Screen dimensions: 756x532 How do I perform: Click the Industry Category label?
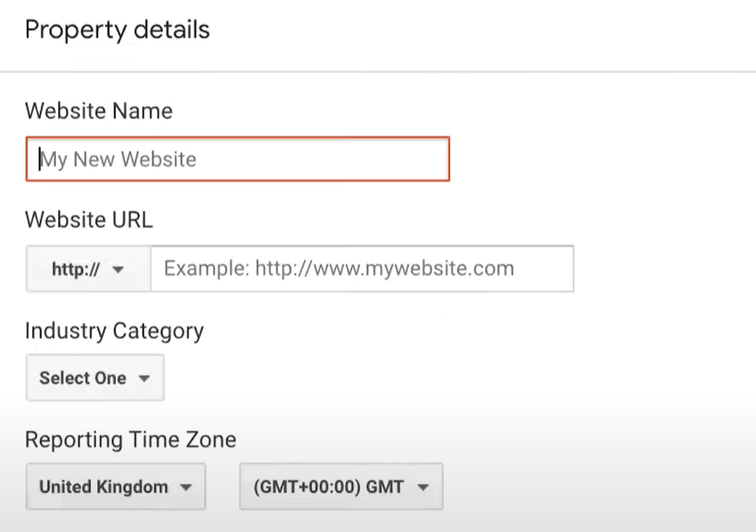click(x=114, y=331)
